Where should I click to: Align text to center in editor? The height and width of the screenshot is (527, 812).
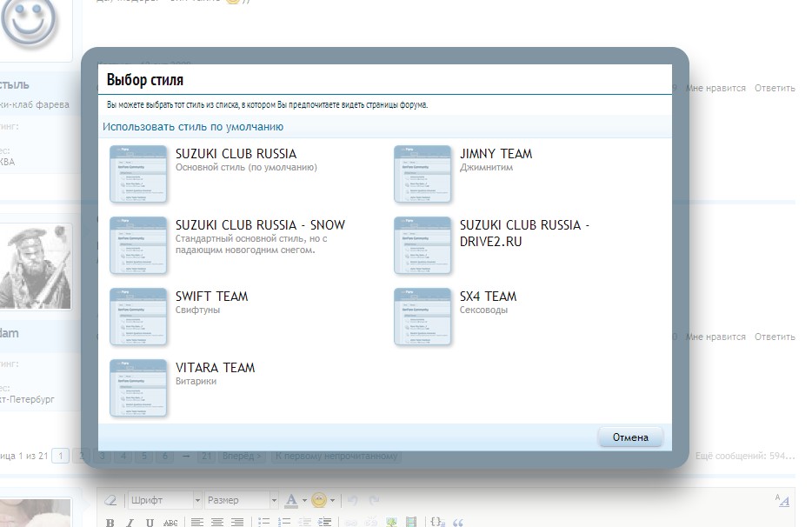(x=217, y=523)
